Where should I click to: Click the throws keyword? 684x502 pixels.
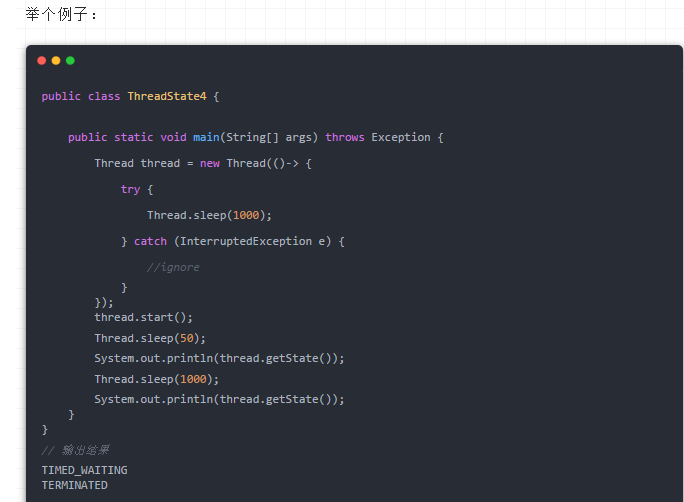345,137
